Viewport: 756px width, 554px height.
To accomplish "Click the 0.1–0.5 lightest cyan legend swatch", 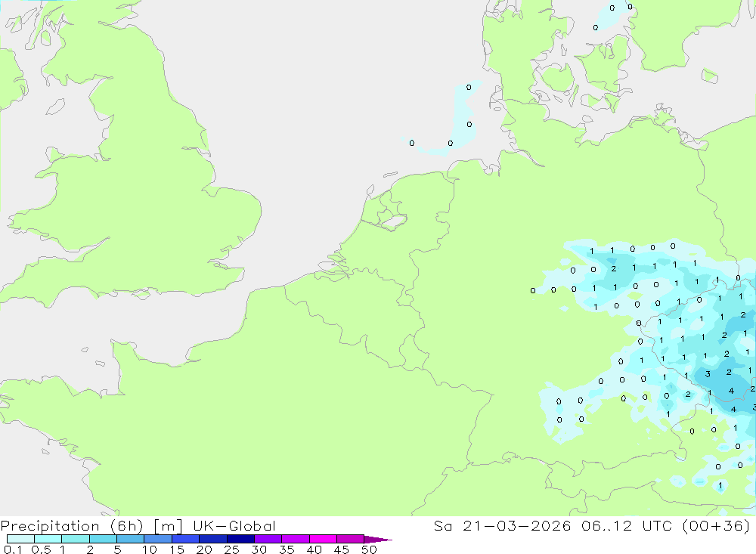I will click(x=20, y=539).
